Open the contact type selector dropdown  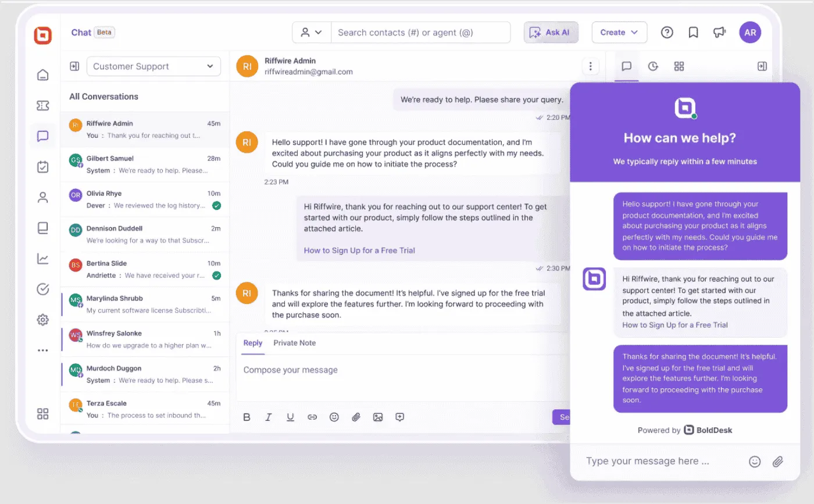pyautogui.click(x=312, y=33)
